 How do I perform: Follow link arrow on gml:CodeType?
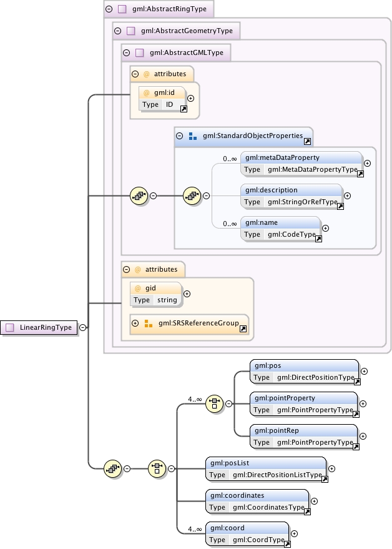(x=318, y=239)
